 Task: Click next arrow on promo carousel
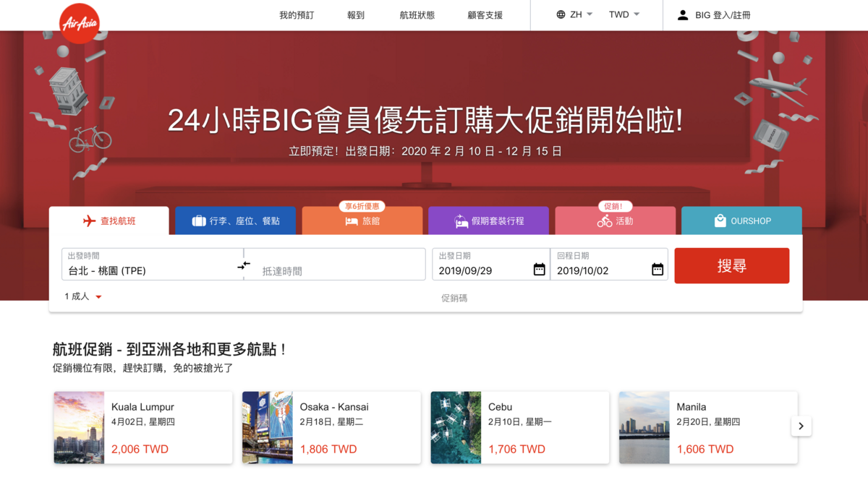[801, 427]
